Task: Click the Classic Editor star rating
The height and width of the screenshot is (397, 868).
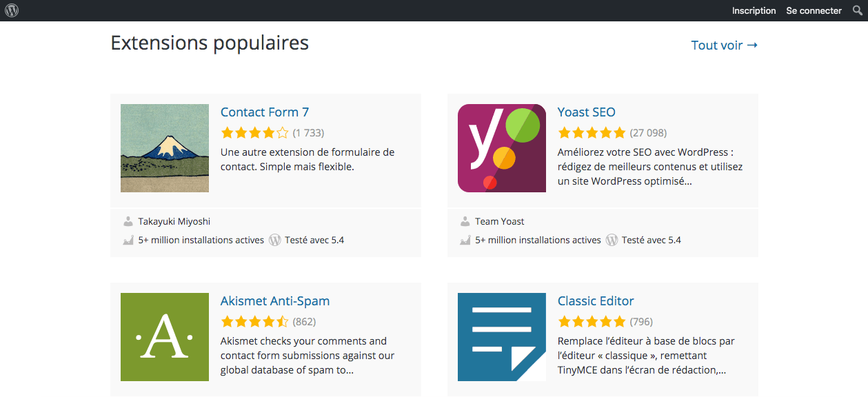Action: tap(592, 322)
